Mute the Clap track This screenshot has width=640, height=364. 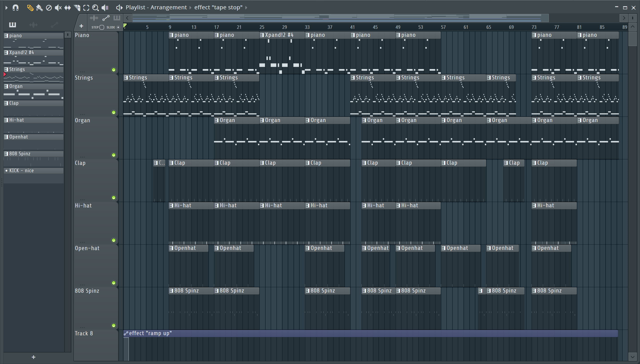pyautogui.click(x=114, y=198)
